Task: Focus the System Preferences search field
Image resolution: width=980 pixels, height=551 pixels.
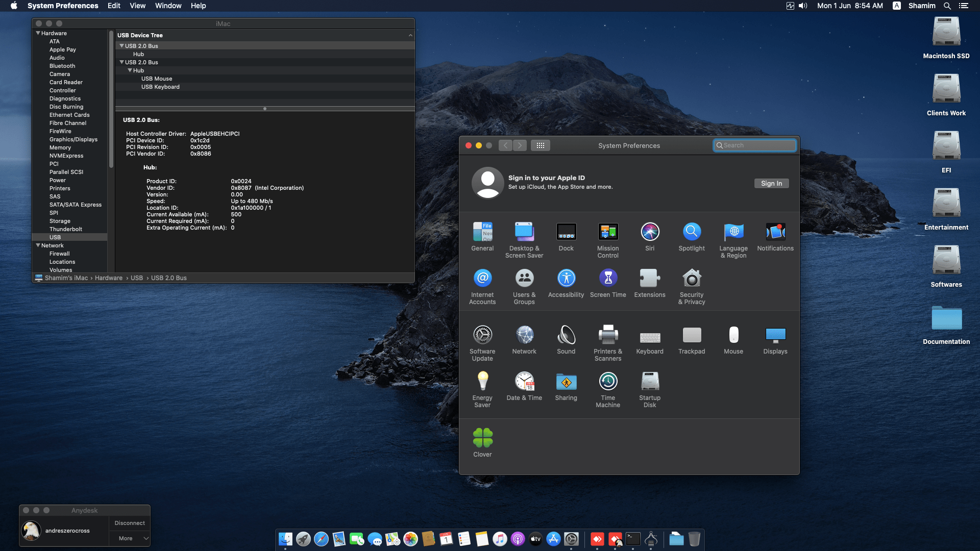Action: (754, 145)
